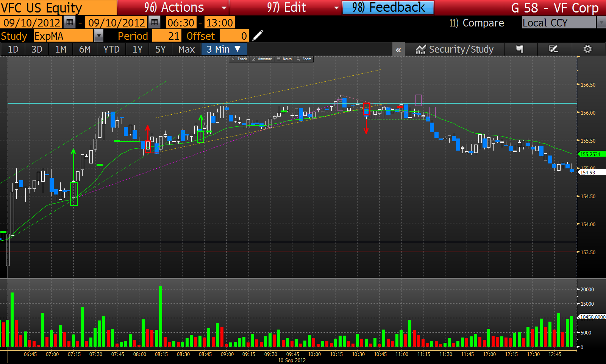606x364 pixels.
Task: Click start time field 06:30
Action: [181, 23]
